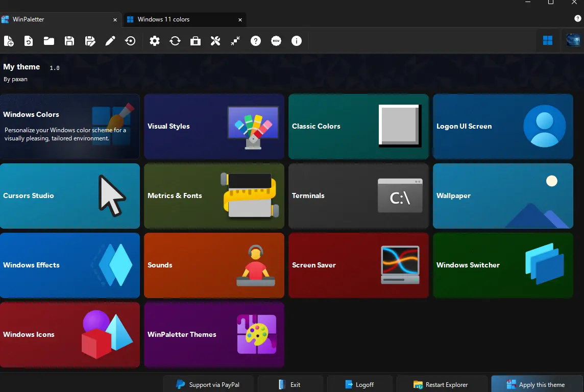Open the Cursors Studio tile

click(x=69, y=196)
